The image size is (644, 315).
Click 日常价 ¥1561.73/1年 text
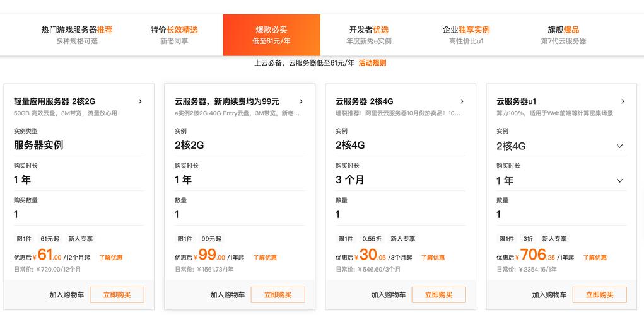tap(204, 270)
